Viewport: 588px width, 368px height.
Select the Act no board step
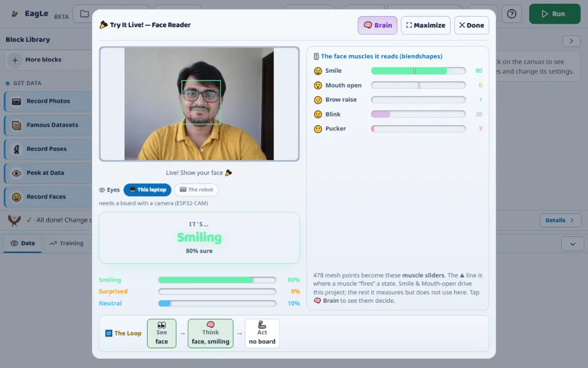(262, 333)
